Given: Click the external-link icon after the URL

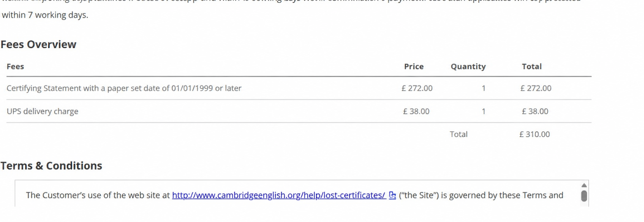Looking at the screenshot, I should pos(392,195).
